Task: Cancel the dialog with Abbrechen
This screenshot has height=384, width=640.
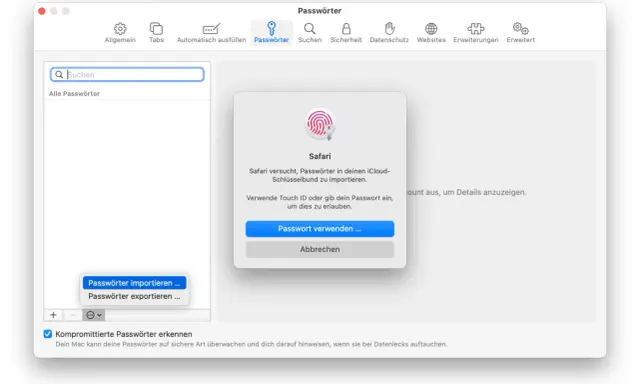Action: (x=320, y=249)
